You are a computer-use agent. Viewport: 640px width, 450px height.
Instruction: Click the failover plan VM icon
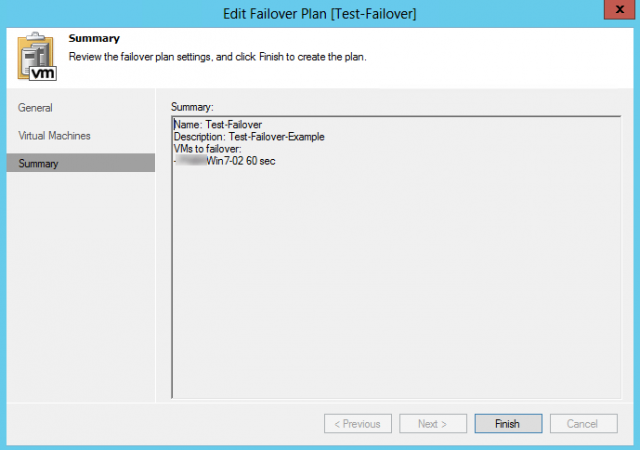(37, 57)
